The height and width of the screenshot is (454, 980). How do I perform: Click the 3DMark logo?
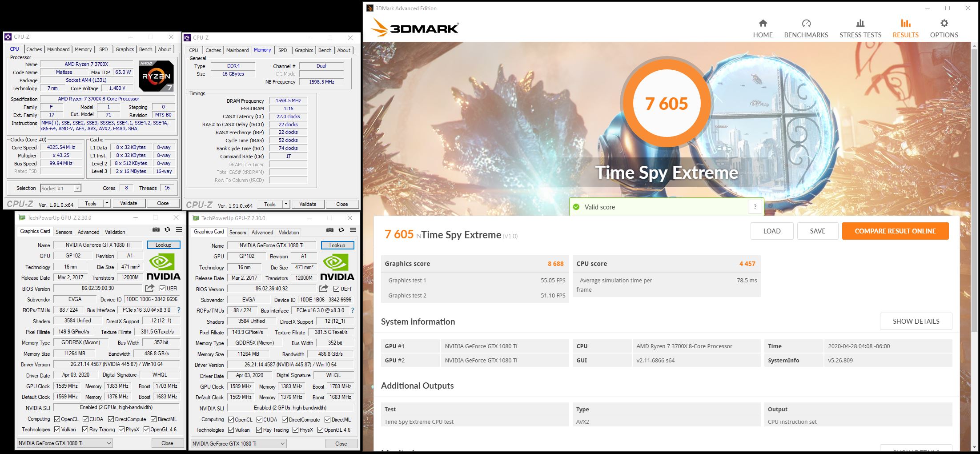pos(414,28)
